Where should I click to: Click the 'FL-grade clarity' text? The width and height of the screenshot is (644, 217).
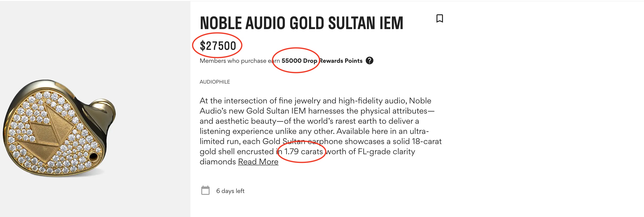pos(386,151)
